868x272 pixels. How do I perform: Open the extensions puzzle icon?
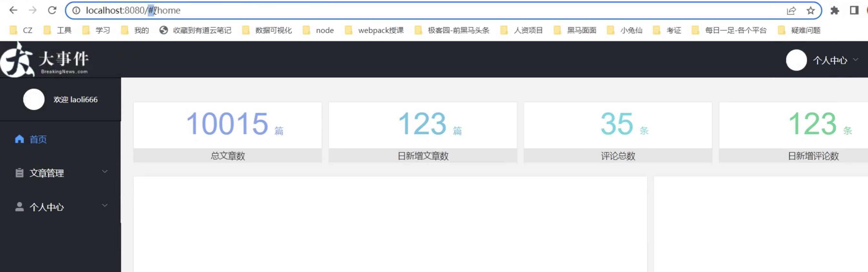click(x=835, y=10)
